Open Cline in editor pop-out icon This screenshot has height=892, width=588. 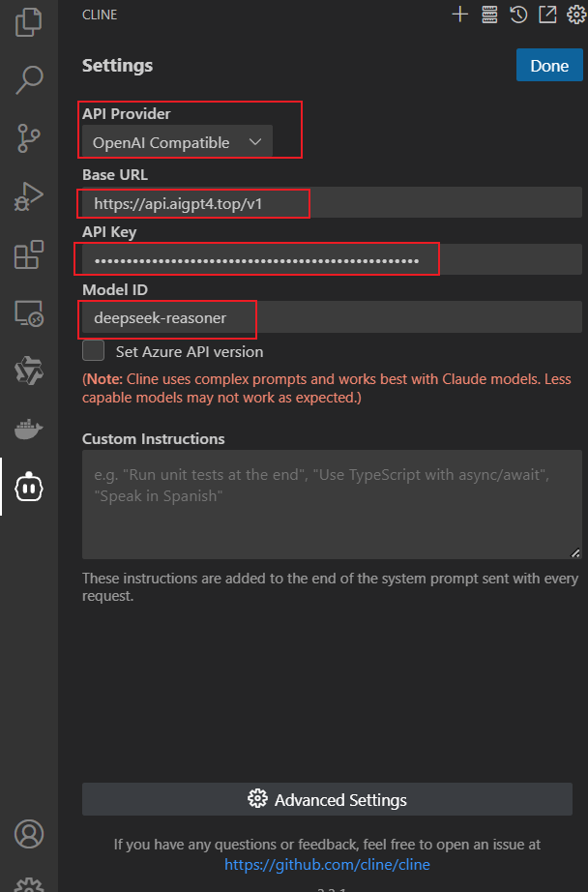tap(547, 15)
